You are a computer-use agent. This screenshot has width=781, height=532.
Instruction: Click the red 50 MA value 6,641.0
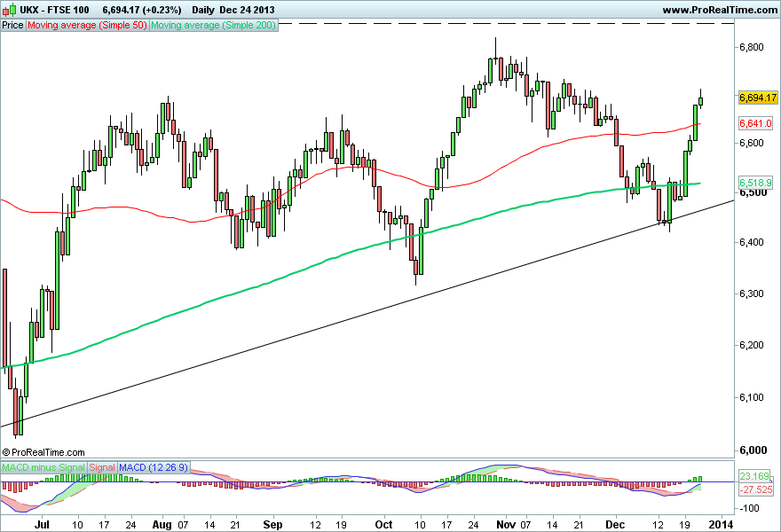click(x=755, y=123)
